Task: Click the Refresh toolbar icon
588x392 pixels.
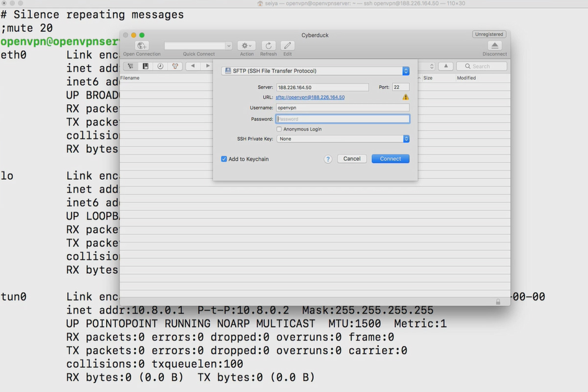Action: point(269,46)
